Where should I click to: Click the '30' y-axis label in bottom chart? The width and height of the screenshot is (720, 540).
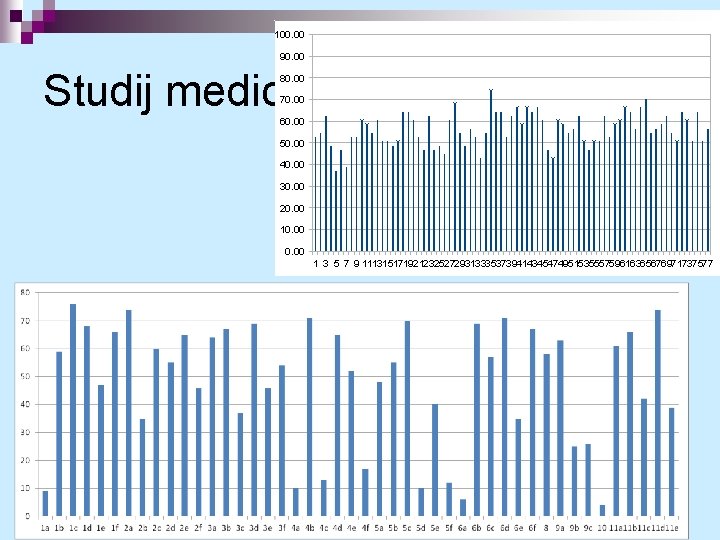coord(25,432)
